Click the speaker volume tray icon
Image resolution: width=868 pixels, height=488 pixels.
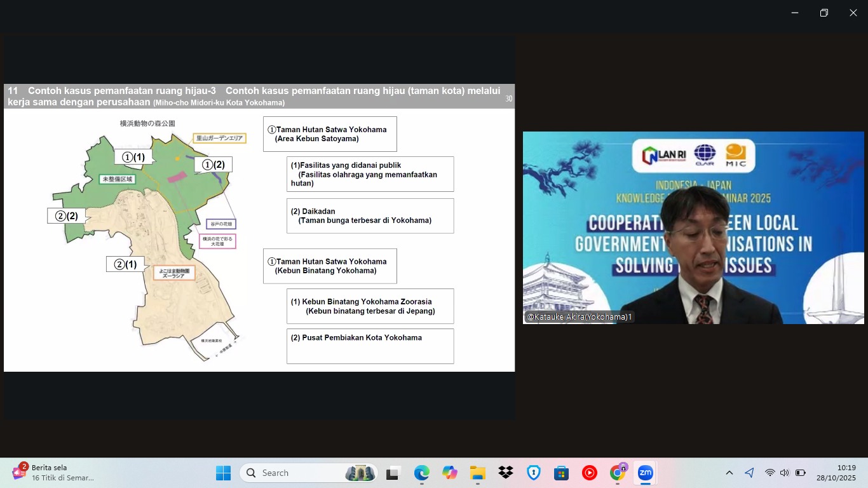[784, 473]
